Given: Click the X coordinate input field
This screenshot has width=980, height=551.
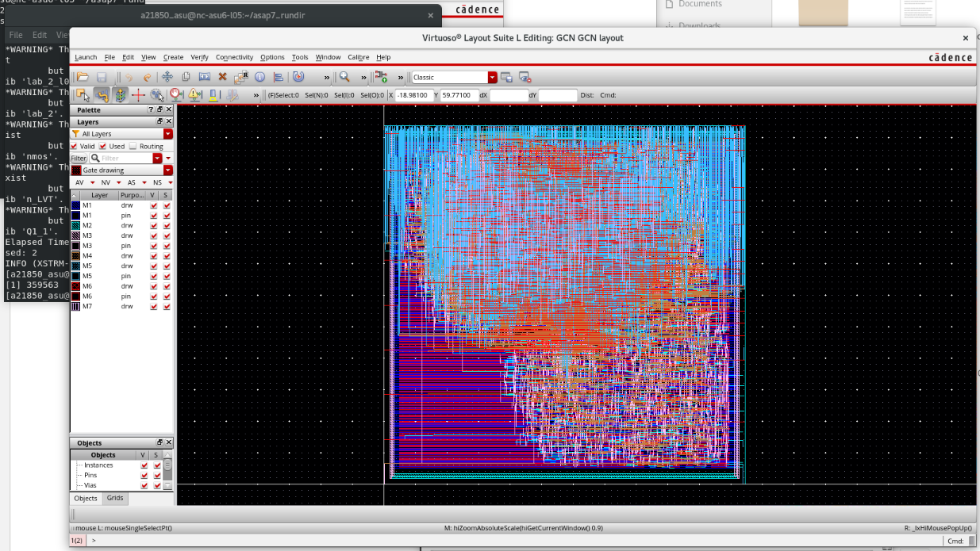Looking at the screenshot, I should point(414,95).
